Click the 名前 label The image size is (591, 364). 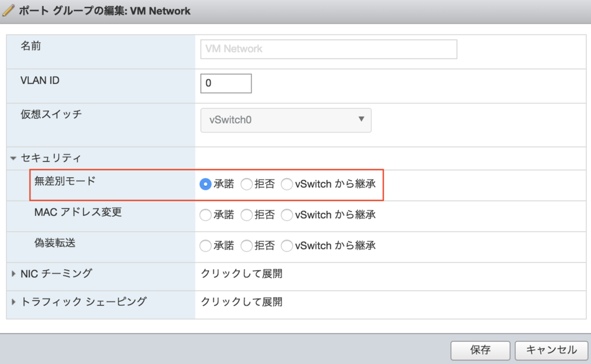click(x=31, y=46)
